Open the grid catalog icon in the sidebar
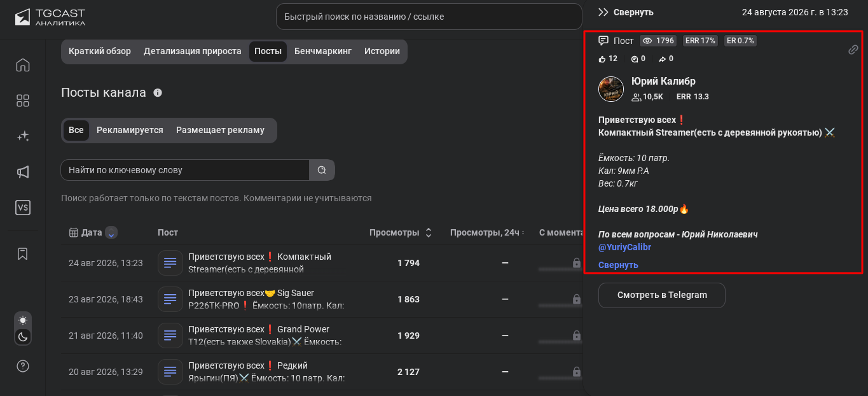The image size is (868, 396). [x=23, y=101]
